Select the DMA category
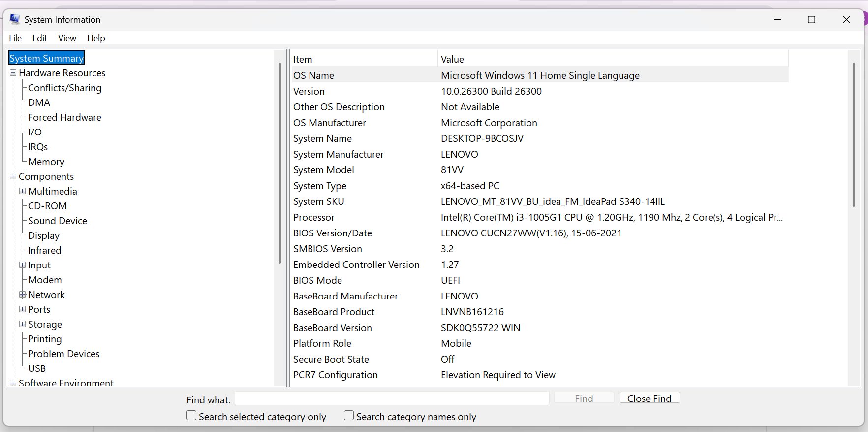The image size is (868, 432). [39, 102]
